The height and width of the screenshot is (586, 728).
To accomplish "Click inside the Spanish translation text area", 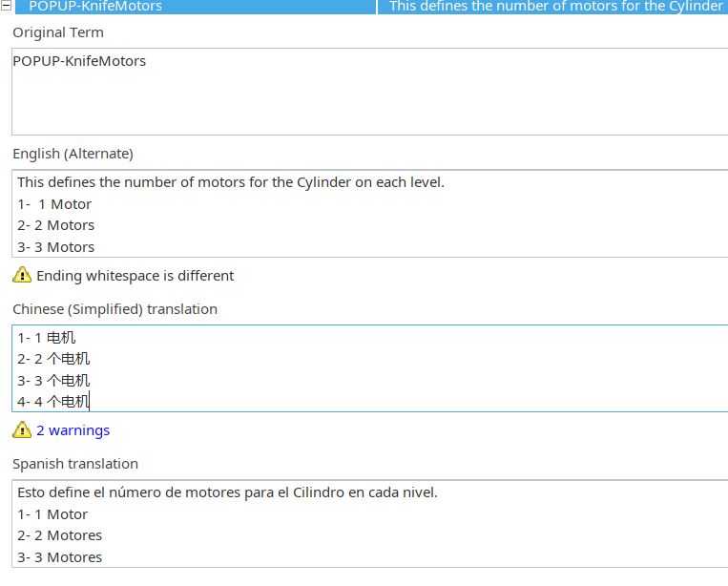I will [x=369, y=523].
